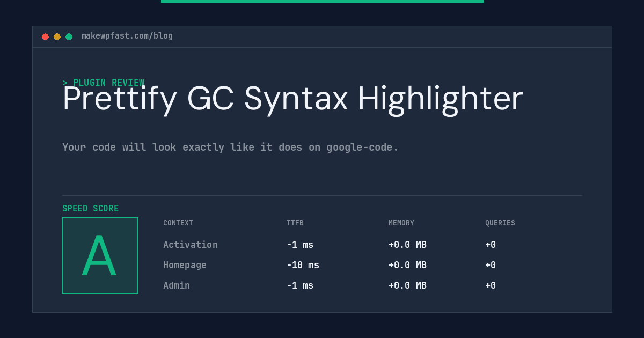644x338 pixels.
Task: Click the Homepage memory value +0.0 MB
Action: 407,265
